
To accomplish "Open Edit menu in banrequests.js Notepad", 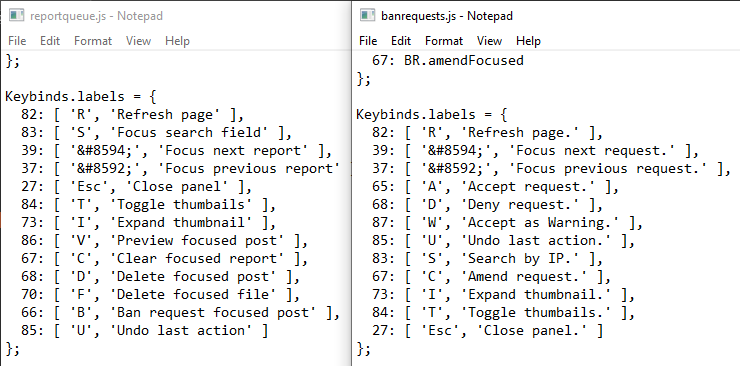I will coord(401,41).
